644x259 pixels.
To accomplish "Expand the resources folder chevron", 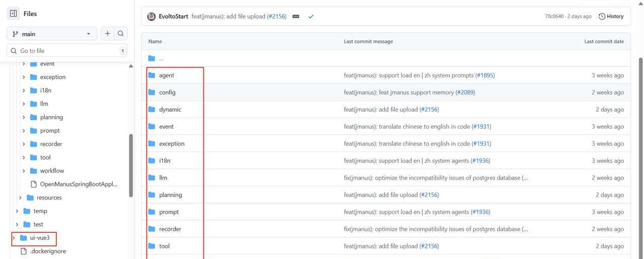I will click(x=20, y=198).
